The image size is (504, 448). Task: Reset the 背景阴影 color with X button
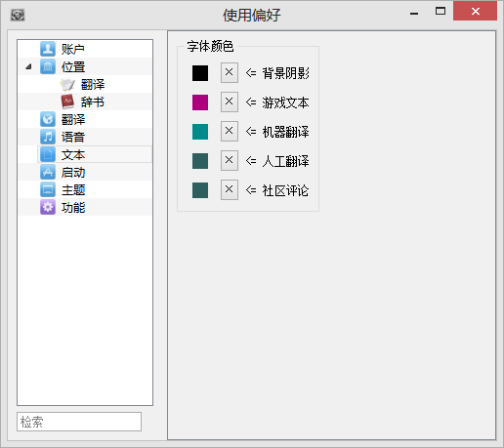coord(230,72)
